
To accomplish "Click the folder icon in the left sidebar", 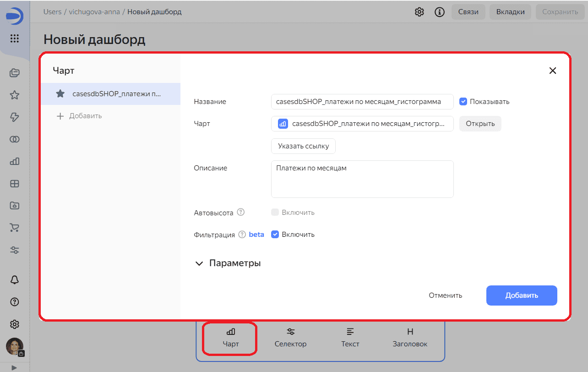I will pos(15,206).
